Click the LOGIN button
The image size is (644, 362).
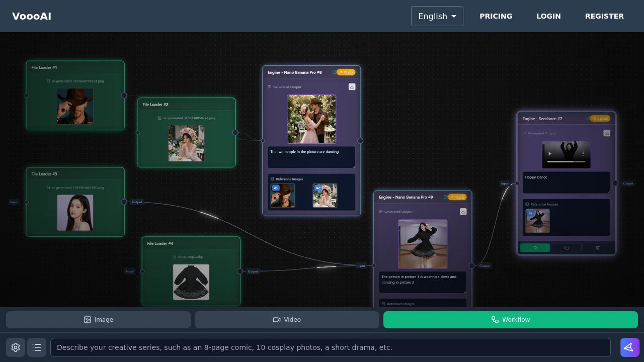548,16
